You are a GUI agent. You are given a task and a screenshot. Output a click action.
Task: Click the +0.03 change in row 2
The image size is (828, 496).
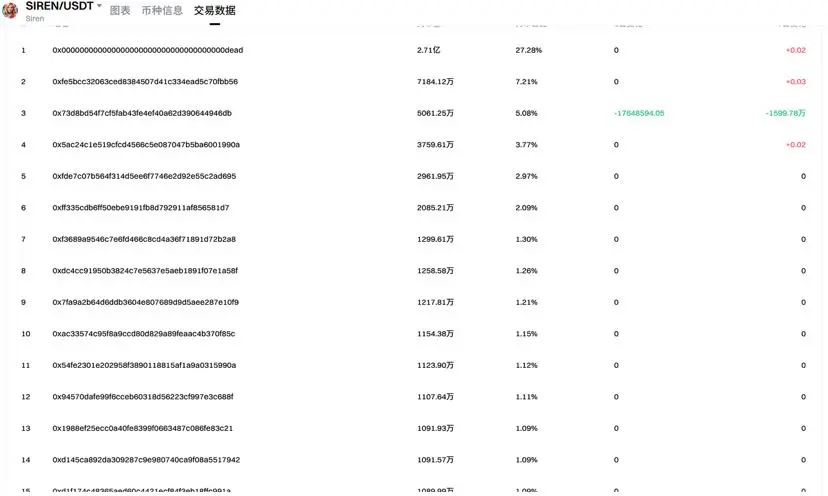pos(796,81)
